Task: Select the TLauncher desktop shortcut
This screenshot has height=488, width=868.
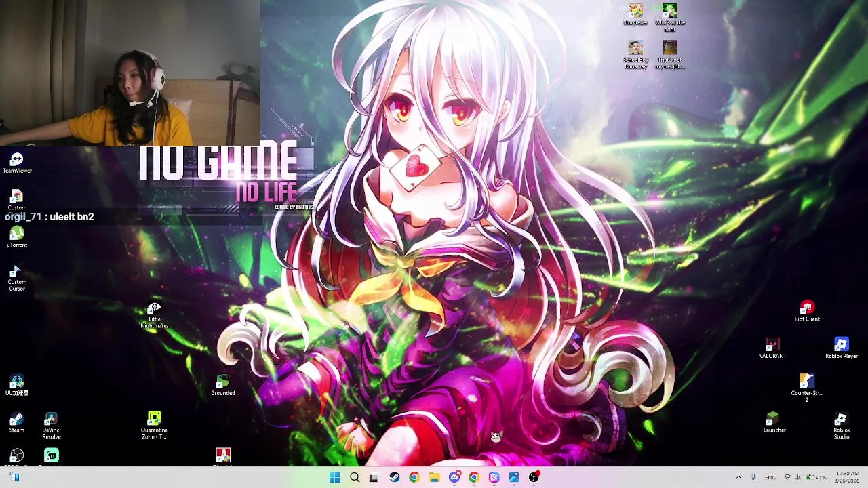Action: [x=773, y=423]
